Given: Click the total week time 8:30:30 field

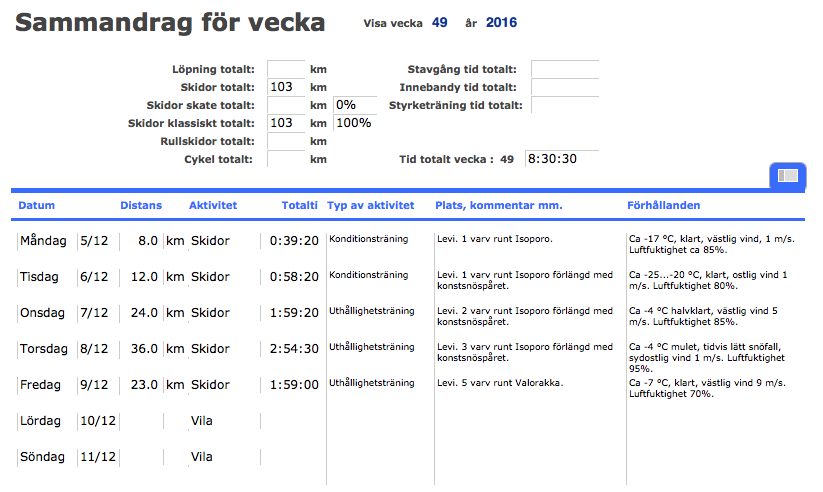Looking at the screenshot, I should click(562, 159).
